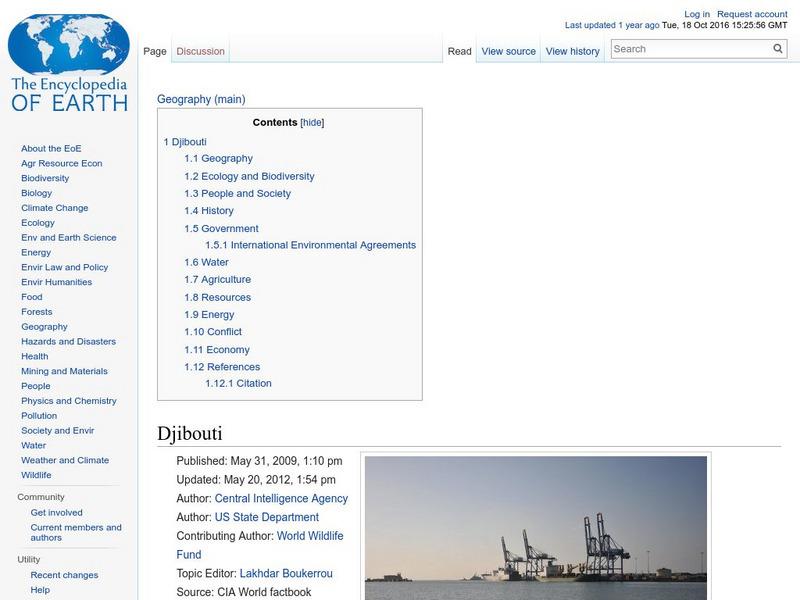Select Hazards and Disasters sidebar topic
This screenshot has width=800, height=600.
pos(68,341)
